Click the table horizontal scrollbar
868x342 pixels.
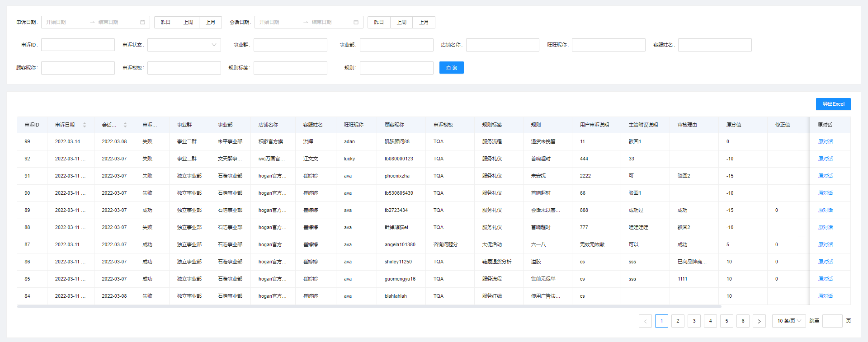[x=369, y=306]
